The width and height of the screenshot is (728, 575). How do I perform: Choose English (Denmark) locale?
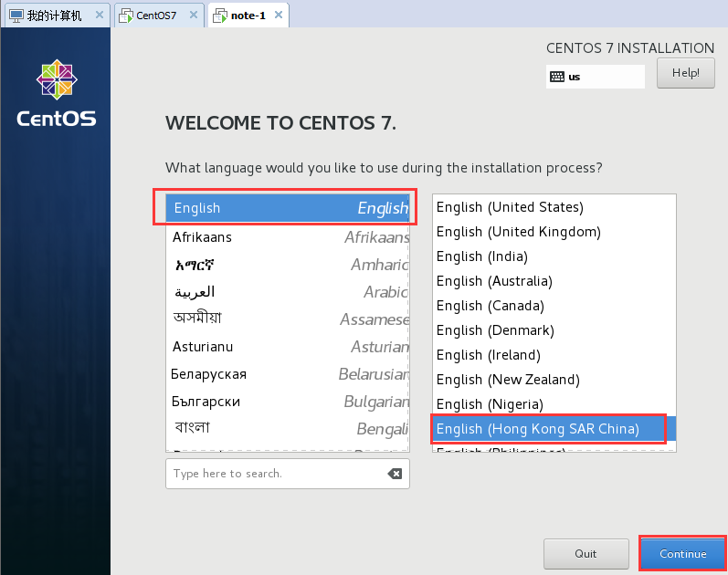554,330
